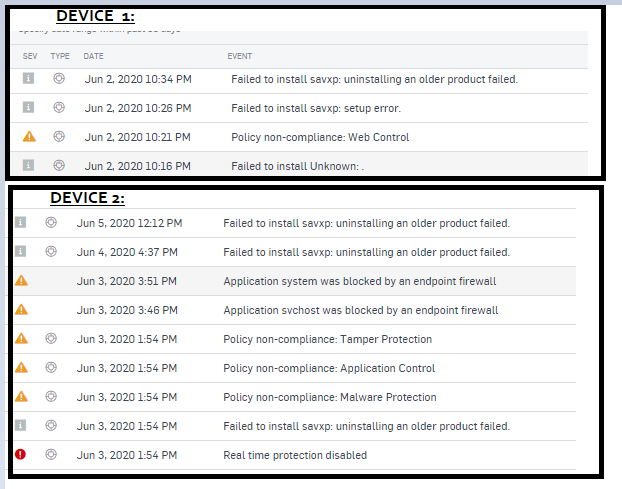Open the Policy non-compliance: Web Control event
Screen dimensions: 622x489
click(x=320, y=137)
